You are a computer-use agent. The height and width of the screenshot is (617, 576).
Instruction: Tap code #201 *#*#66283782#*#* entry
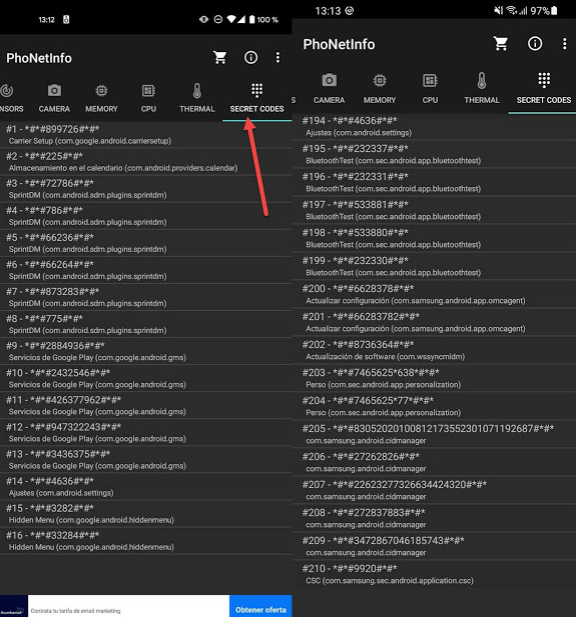(434, 322)
